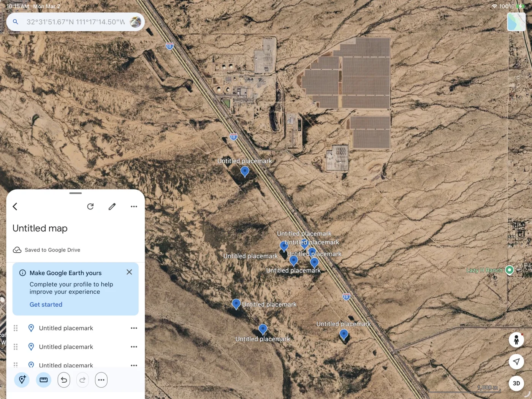The image size is (532, 399).
Task: Open Street View pegman
Action: coord(516,340)
